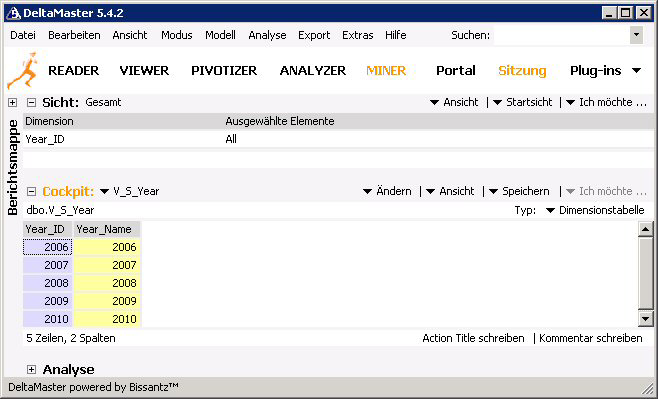Open Ich möchte dropdown in Sicht header
658x399 pixels.
point(606,102)
